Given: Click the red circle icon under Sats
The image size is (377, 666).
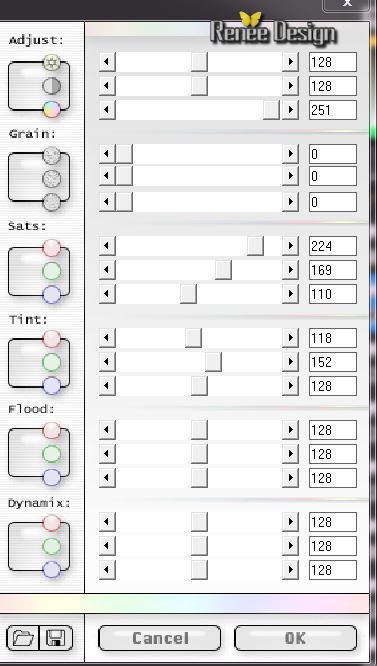Looking at the screenshot, I should coord(51,248).
